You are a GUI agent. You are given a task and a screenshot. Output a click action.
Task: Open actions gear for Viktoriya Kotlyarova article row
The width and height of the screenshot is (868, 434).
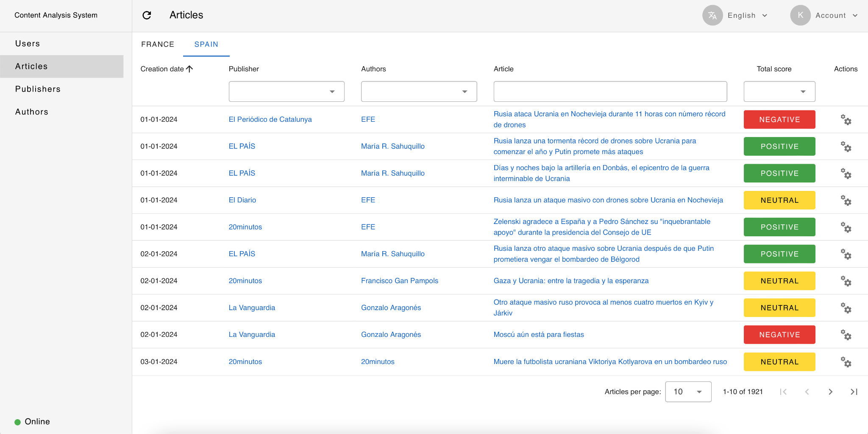[x=846, y=362]
